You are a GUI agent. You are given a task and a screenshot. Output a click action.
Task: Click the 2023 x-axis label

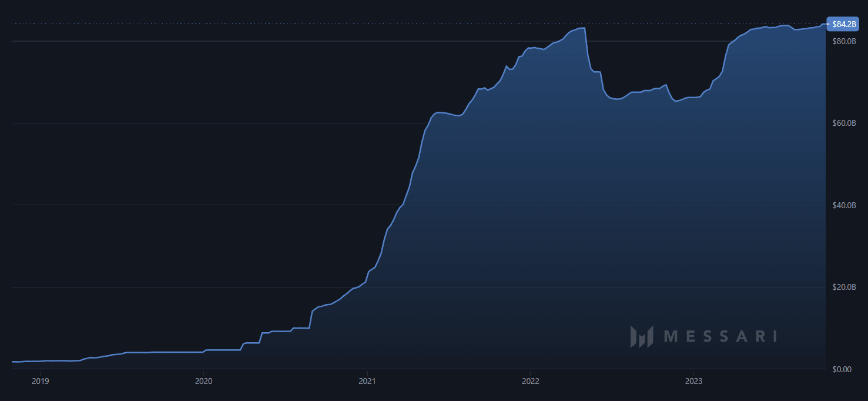coord(693,380)
